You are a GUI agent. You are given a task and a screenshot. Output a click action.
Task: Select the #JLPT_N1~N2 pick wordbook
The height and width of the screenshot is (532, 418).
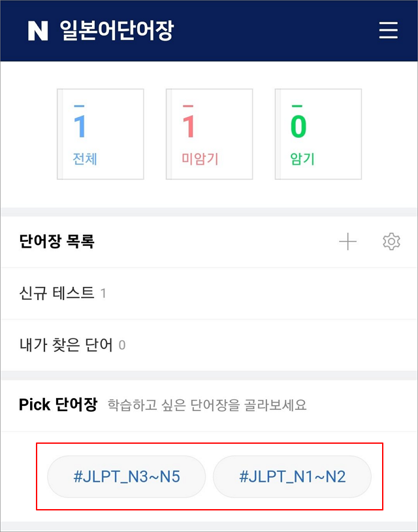point(292,476)
